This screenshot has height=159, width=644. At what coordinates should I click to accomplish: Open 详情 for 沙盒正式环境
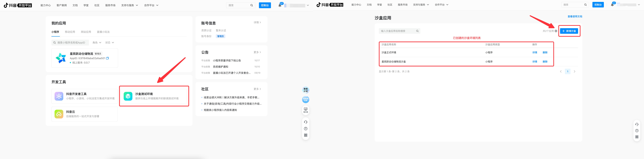pyautogui.click(x=535, y=52)
